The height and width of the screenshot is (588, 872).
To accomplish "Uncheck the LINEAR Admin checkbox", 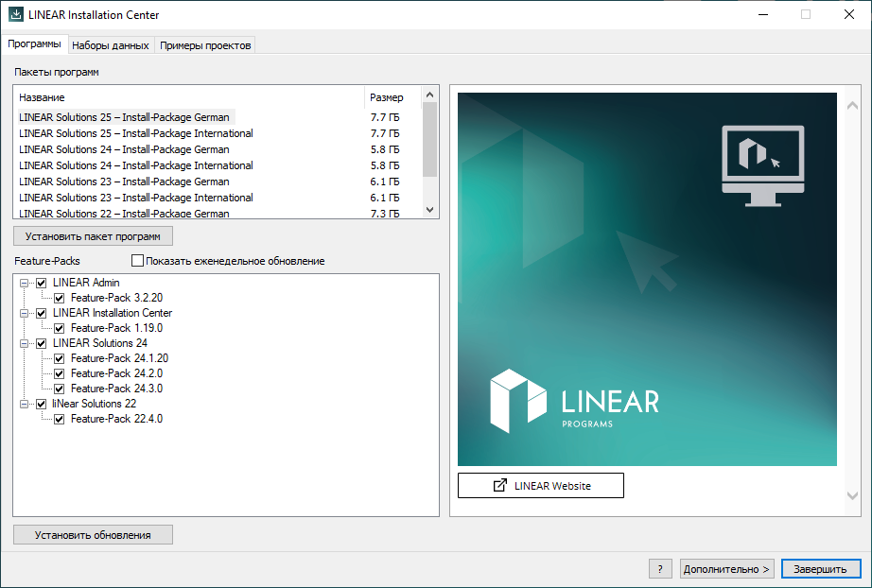I will [42, 283].
